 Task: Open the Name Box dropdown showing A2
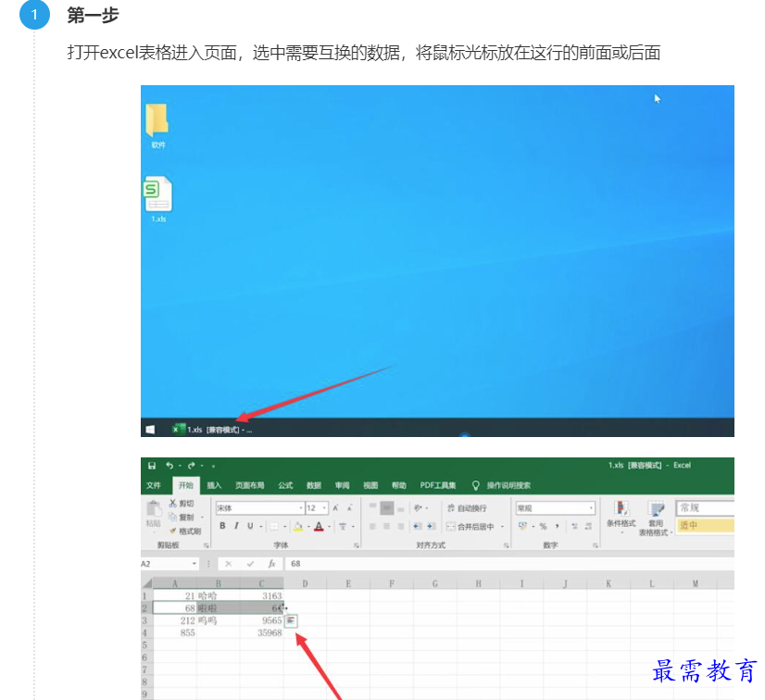click(x=194, y=564)
